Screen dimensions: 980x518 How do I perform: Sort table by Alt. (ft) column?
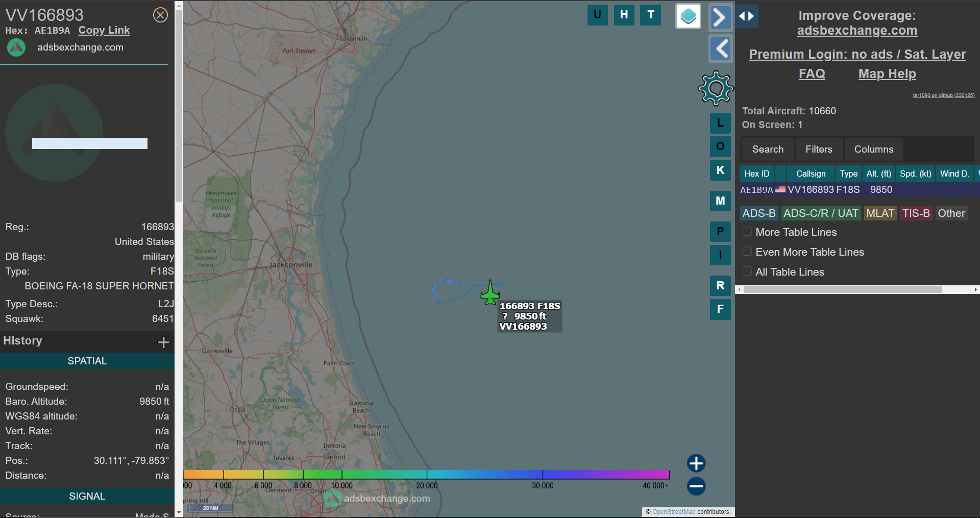click(878, 174)
